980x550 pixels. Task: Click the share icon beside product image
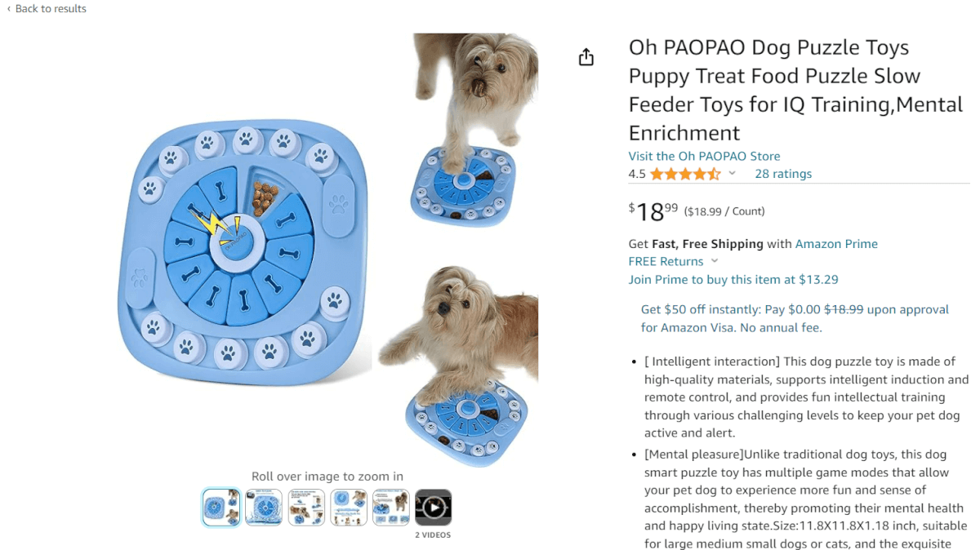[586, 56]
